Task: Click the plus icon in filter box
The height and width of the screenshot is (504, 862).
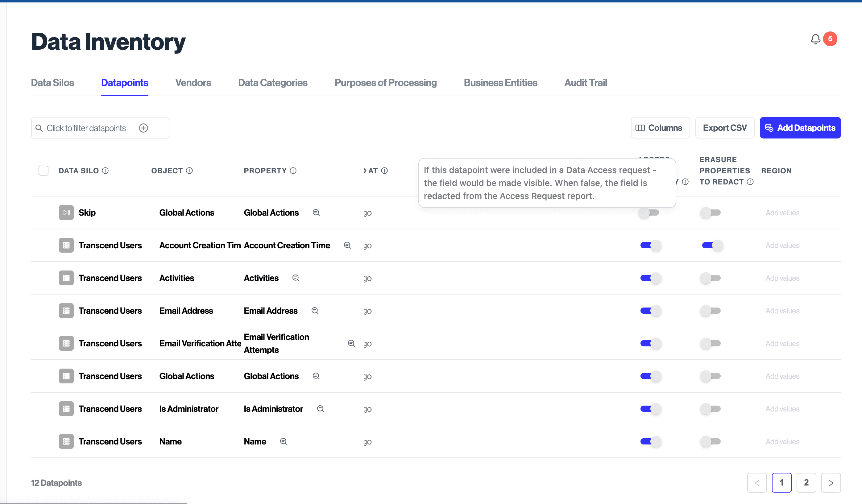Action: 143,128
